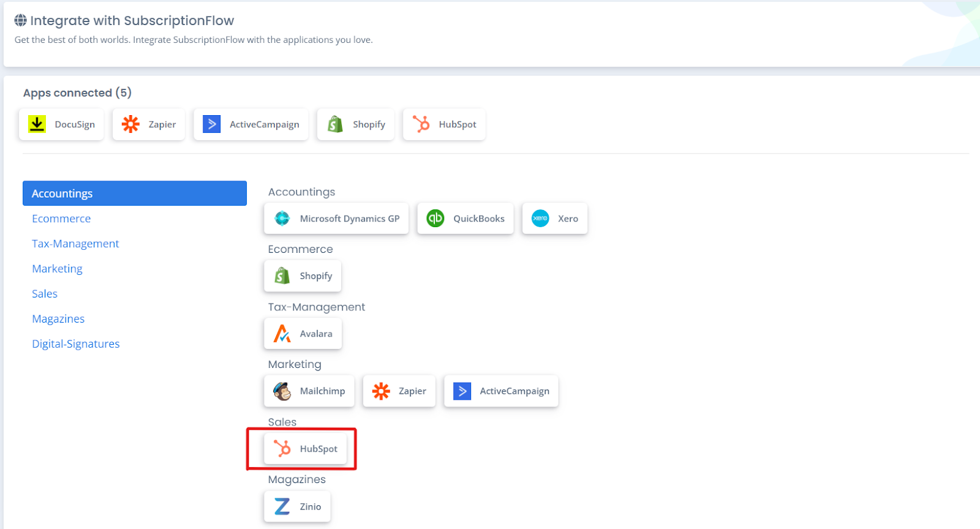Open the Shopify label in connected apps

tap(369, 124)
